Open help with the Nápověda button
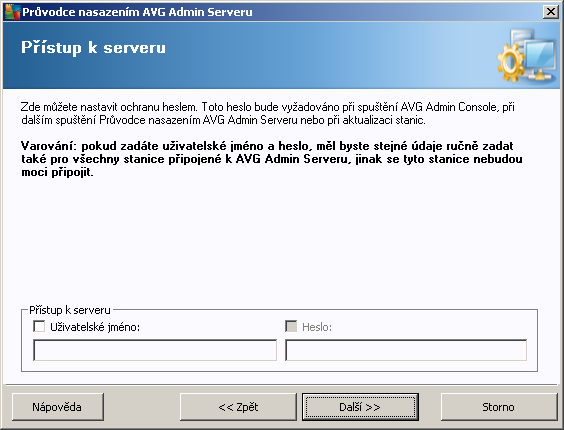This screenshot has height=430, width=564. (58, 407)
